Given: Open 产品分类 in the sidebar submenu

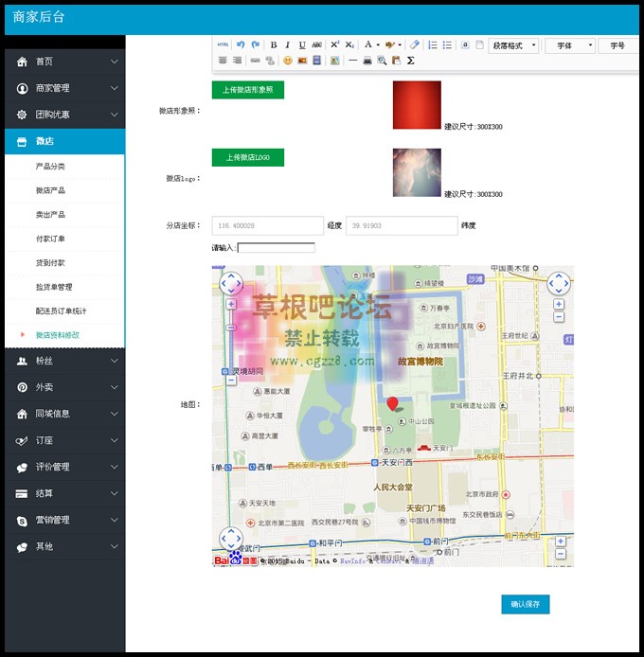Looking at the screenshot, I should point(50,167).
